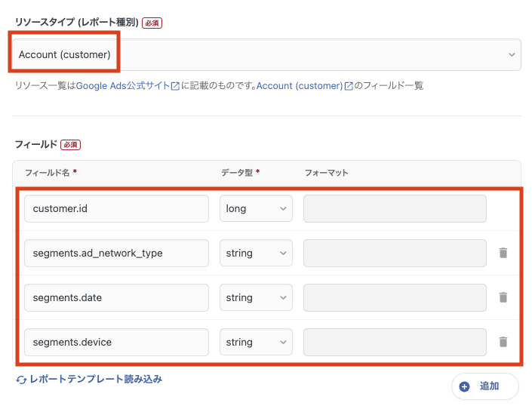Click external-link icon after Google Ads公式サイト
532x406 pixels.
point(175,86)
